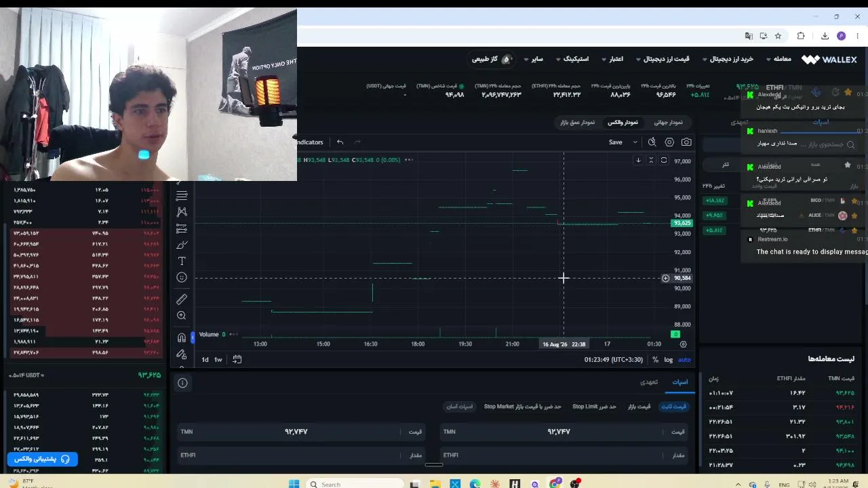868x488 pixels.
Task: Redo the chart action
Action: pos(357,142)
